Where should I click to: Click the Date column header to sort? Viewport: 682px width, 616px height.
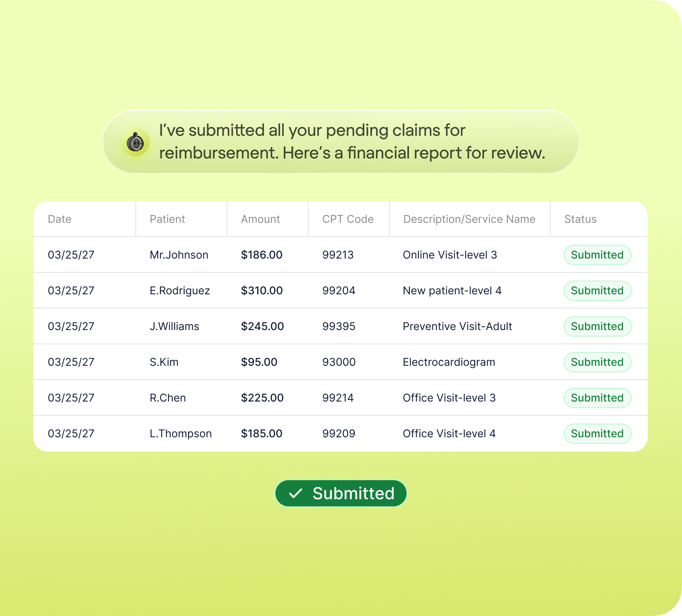59,219
